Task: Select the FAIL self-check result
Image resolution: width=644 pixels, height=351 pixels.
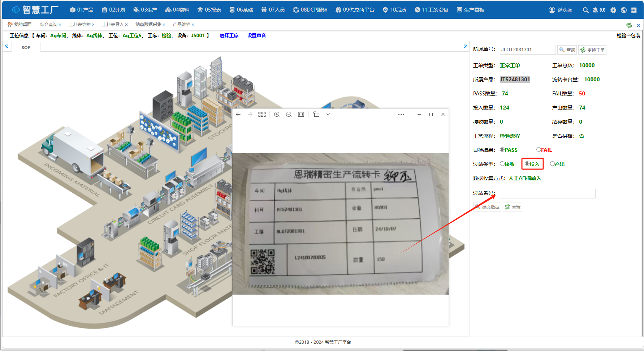Action: pyautogui.click(x=539, y=150)
